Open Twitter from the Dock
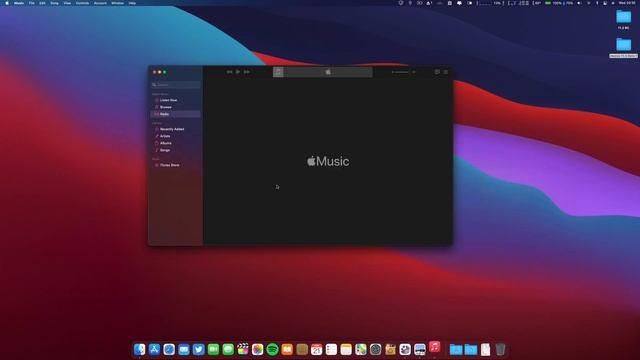The width and height of the screenshot is (640, 360). pyautogui.click(x=198, y=349)
